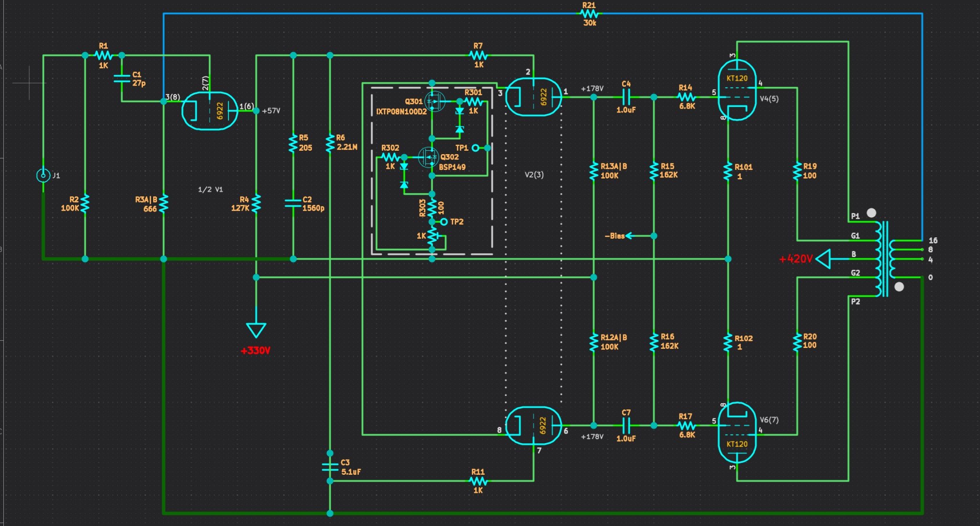
Task: Select resistor R6 2.21M
Action: [x=330, y=143]
